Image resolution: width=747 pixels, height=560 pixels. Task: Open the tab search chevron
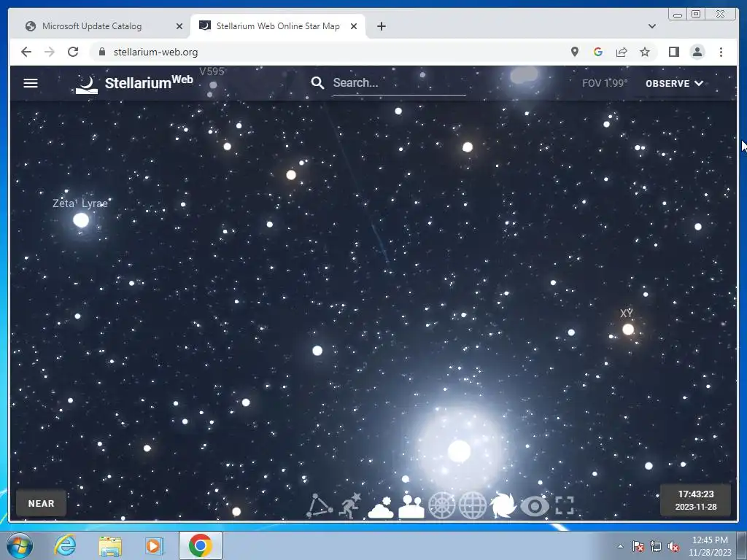click(651, 26)
